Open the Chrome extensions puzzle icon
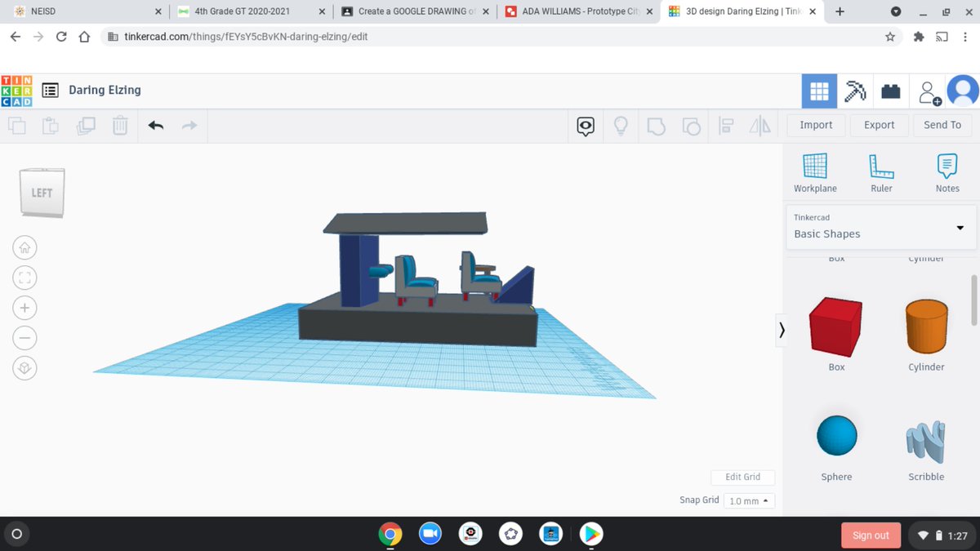The height and width of the screenshot is (551, 980). click(919, 37)
